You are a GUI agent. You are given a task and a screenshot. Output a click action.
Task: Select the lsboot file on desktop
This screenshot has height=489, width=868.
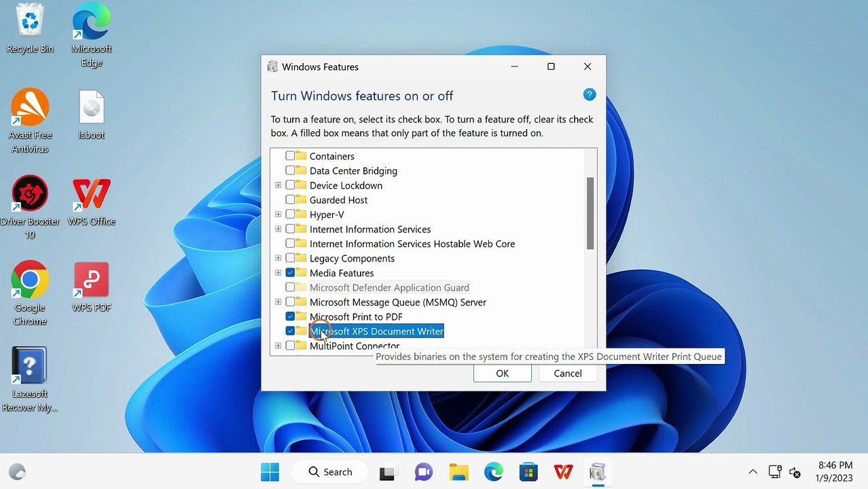pyautogui.click(x=92, y=115)
